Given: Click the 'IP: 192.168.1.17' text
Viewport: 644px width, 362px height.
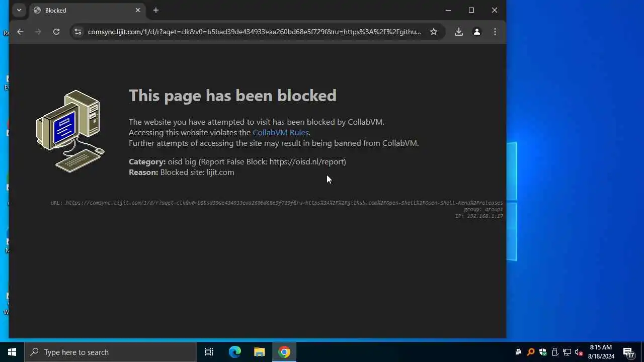Looking at the screenshot, I should click(479, 216).
